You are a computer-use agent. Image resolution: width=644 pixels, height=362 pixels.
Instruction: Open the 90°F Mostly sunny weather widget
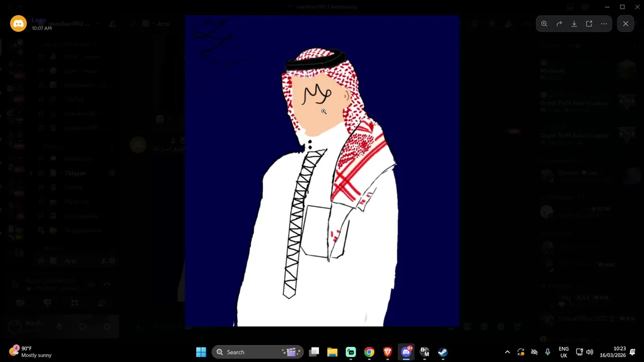click(31, 352)
